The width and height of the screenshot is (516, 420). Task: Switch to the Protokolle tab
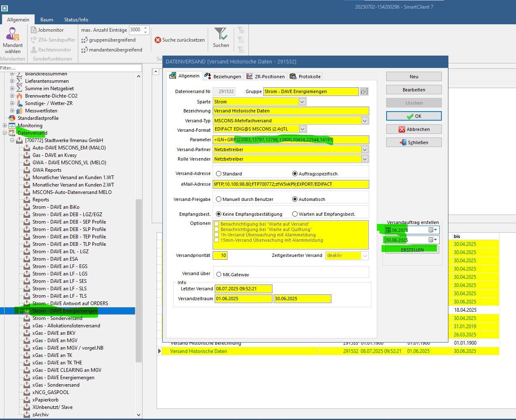(x=305, y=77)
